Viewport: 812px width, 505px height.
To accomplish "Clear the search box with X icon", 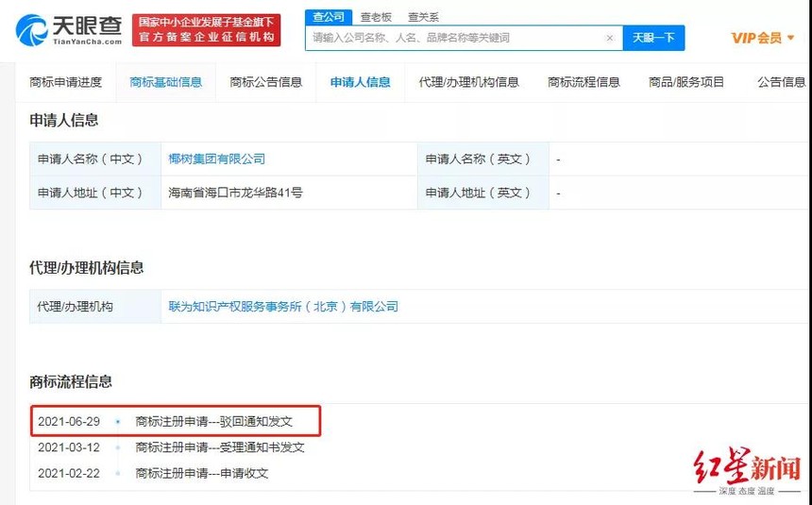I will click(610, 38).
